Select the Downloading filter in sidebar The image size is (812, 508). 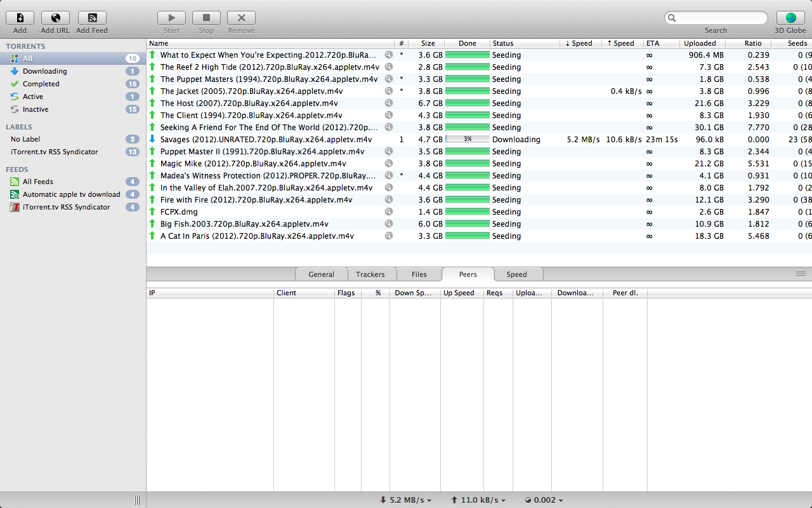(x=44, y=71)
